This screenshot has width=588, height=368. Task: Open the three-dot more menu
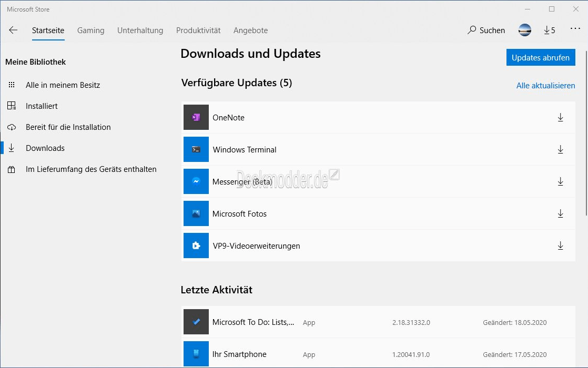(x=575, y=28)
